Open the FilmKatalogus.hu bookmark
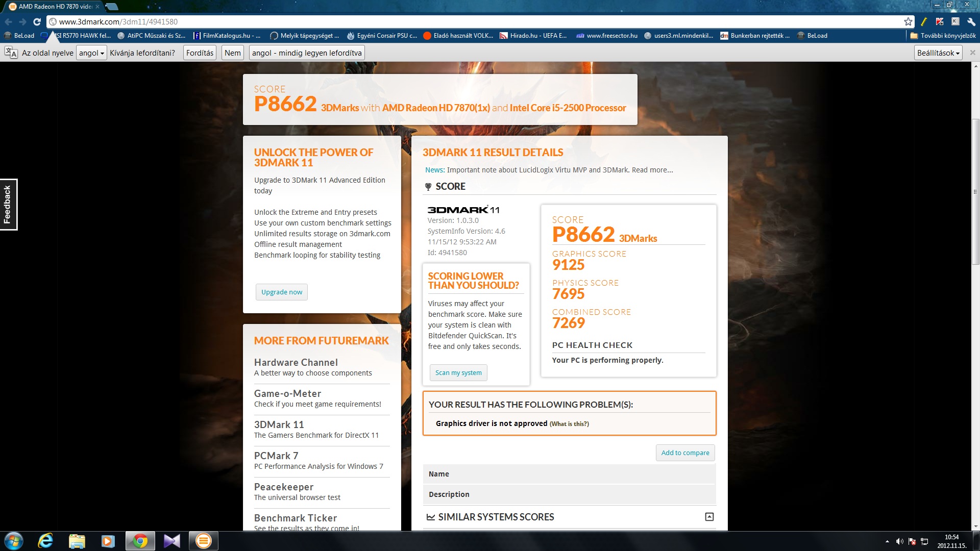Screen dimensions: 980x551 [x=227, y=36]
